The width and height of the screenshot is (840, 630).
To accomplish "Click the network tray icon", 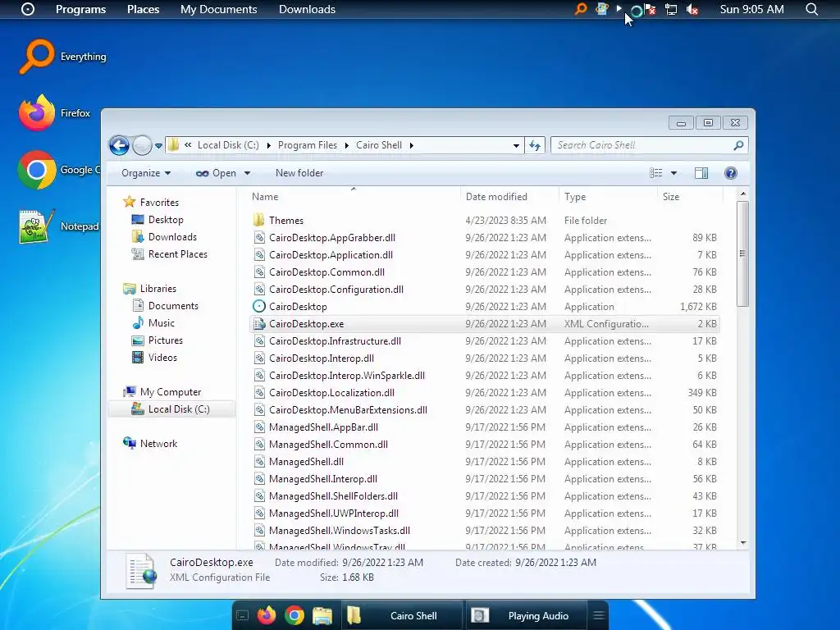I will tap(671, 9).
